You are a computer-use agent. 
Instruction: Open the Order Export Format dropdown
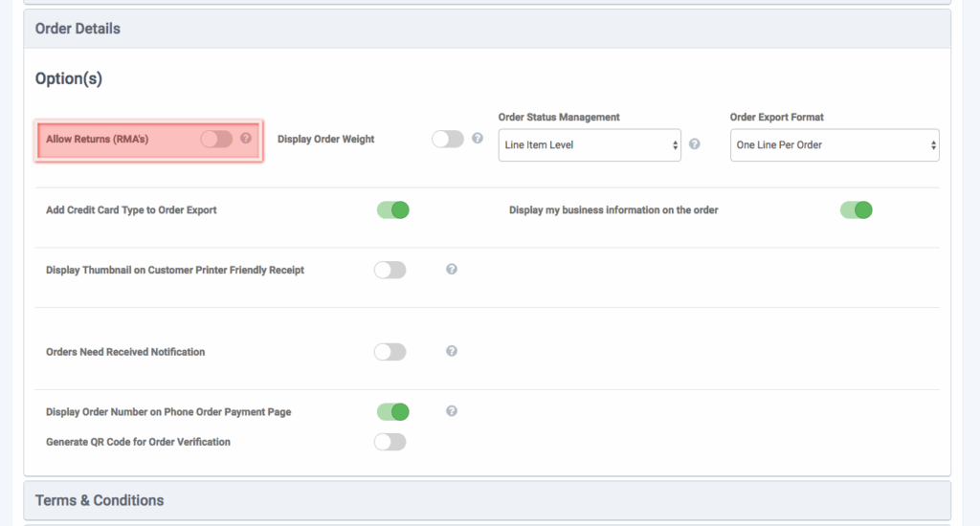[834, 145]
